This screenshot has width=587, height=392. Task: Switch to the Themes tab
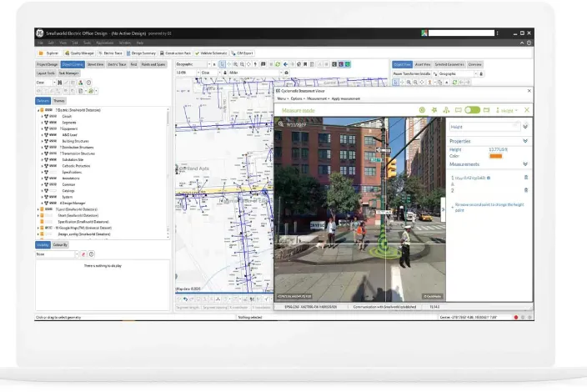tap(58, 101)
